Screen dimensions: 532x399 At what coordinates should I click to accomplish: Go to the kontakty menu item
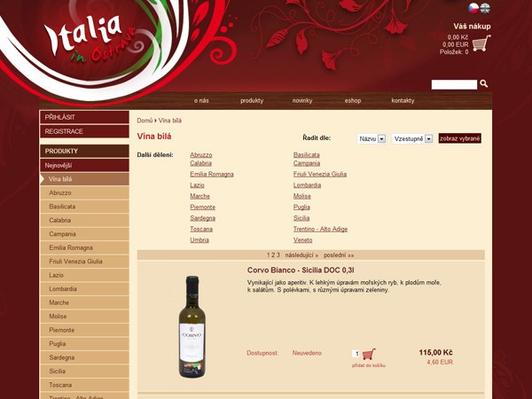click(403, 100)
